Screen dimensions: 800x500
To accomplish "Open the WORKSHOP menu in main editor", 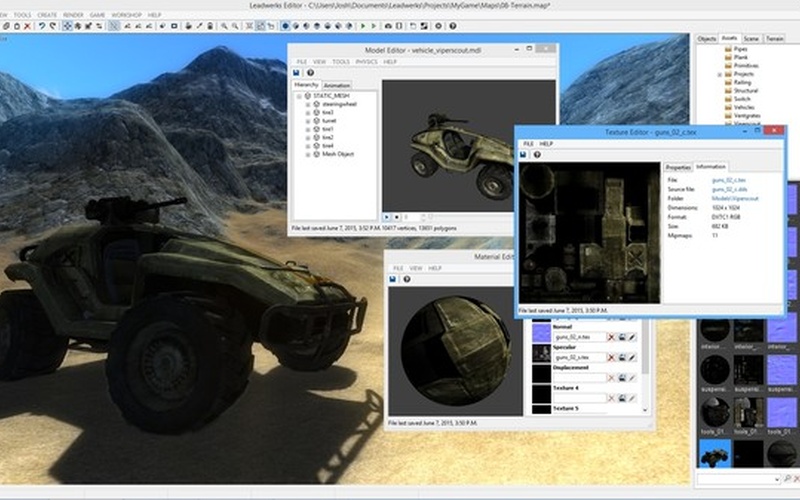I will pos(126,15).
